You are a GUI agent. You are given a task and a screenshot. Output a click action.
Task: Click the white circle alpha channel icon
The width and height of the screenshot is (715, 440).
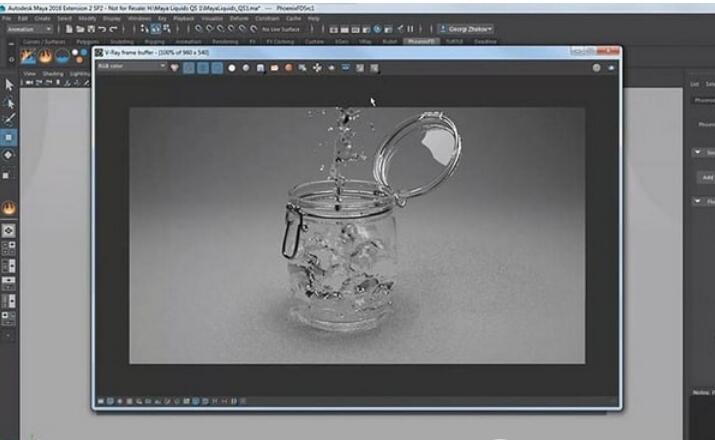pyautogui.click(x=232, y=68)
